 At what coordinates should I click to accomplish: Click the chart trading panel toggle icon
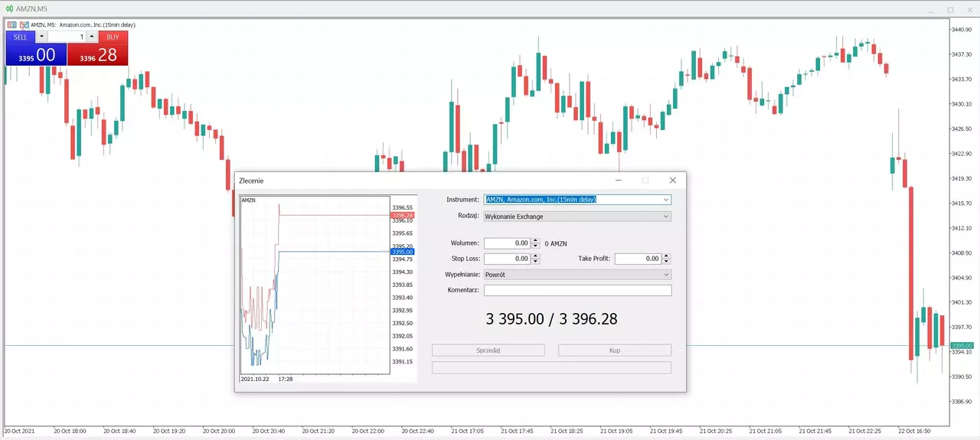coord(24,24)
